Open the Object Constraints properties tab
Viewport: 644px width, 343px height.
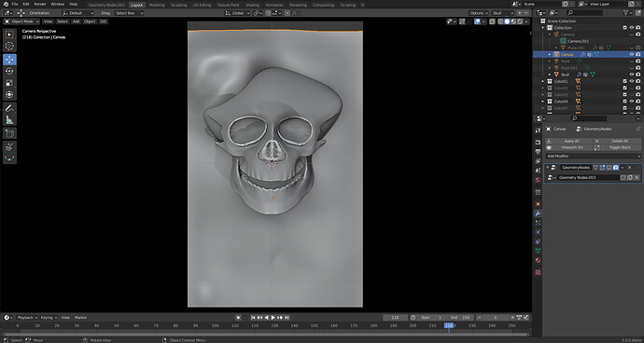tap(538, 241)
